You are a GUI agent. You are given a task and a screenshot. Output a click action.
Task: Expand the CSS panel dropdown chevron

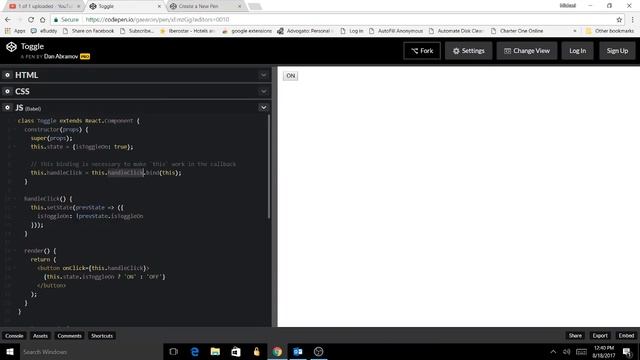pos(263,91)
